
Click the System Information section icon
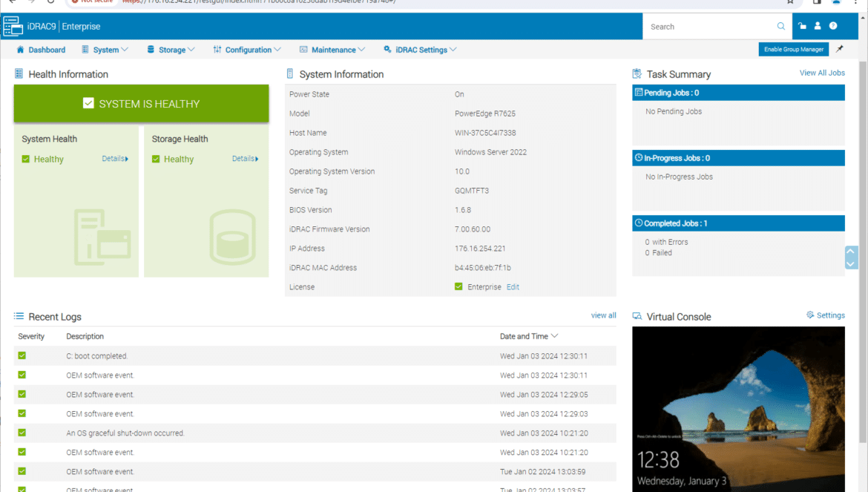[290, 73]
